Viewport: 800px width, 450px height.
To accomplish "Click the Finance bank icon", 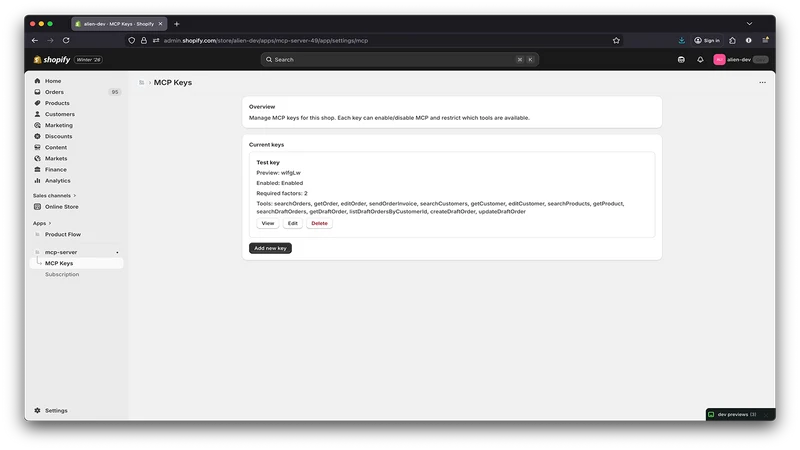I will 37,169.
